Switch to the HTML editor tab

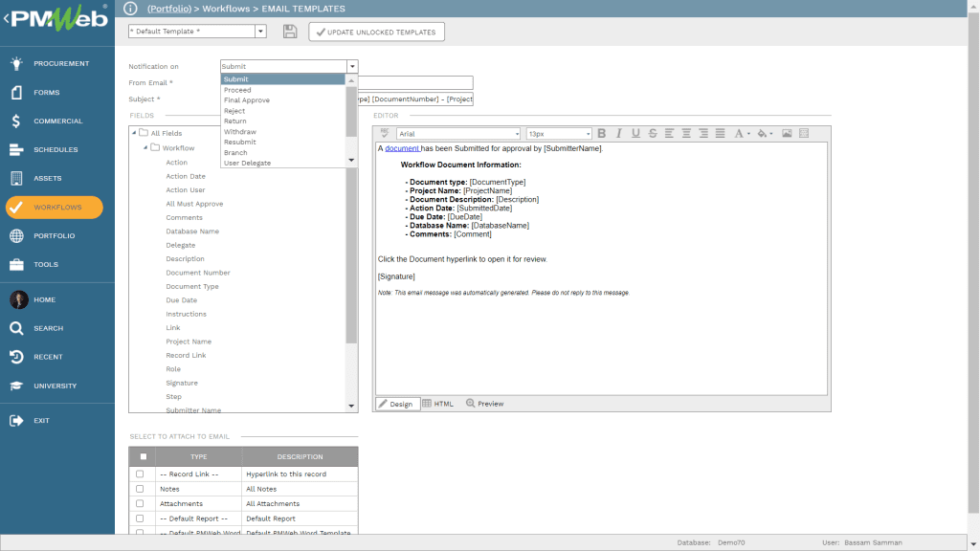pos(437,404)
